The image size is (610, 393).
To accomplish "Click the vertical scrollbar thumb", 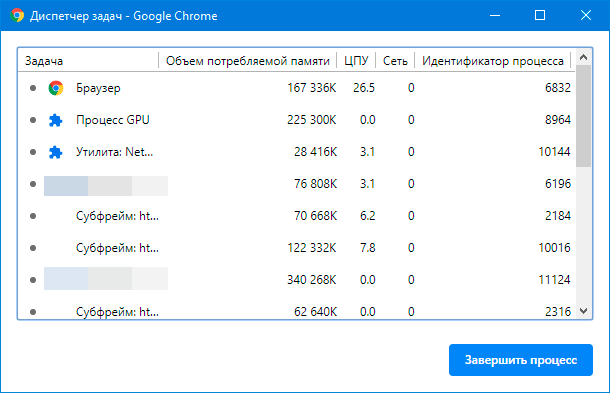I will (583, 116).
